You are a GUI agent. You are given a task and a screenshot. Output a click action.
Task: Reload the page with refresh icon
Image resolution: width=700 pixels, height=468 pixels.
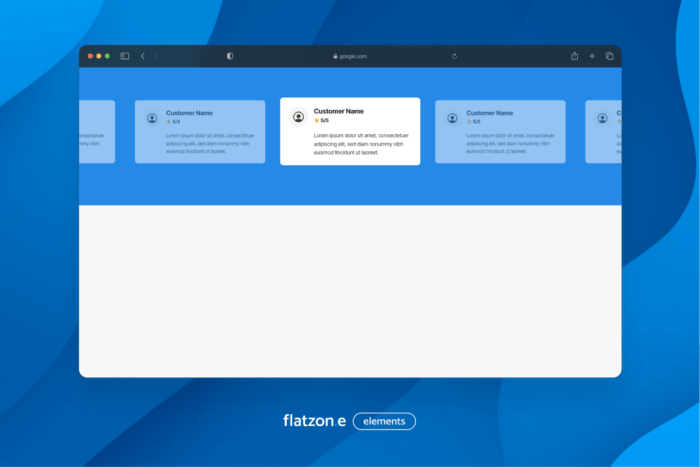[x=454, y=56]
